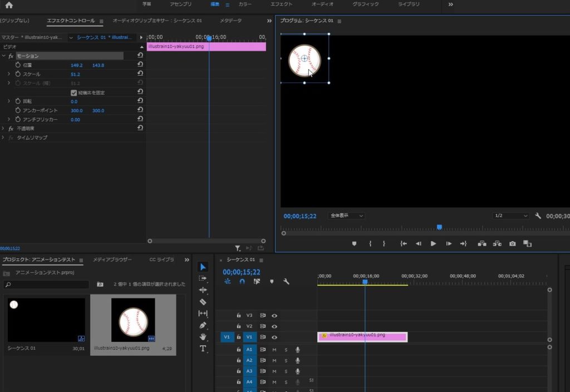
Task: Toggle stopwatch animation for 位置
Action: pos(18,65)
